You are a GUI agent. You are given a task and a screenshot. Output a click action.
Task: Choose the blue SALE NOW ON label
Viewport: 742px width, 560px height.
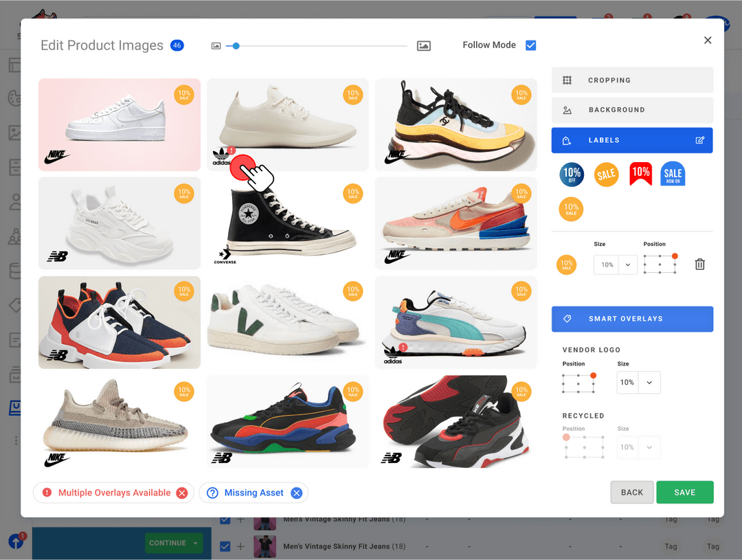click(673, 174)
